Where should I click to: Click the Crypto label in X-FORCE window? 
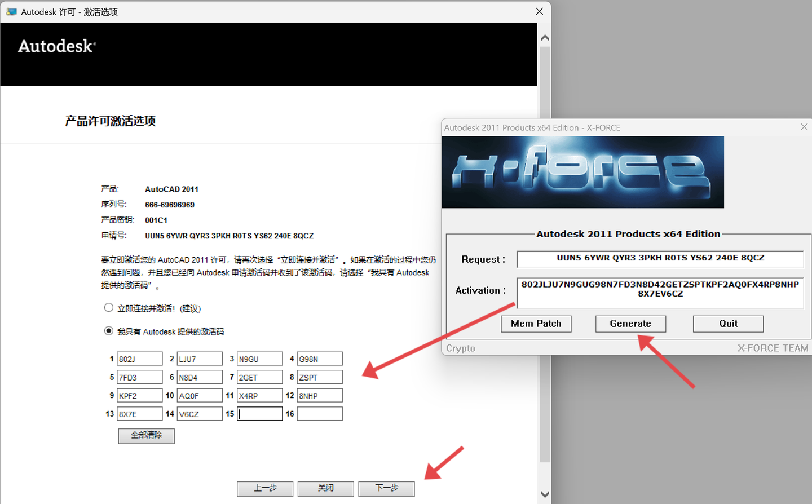(x=461, y=348)
